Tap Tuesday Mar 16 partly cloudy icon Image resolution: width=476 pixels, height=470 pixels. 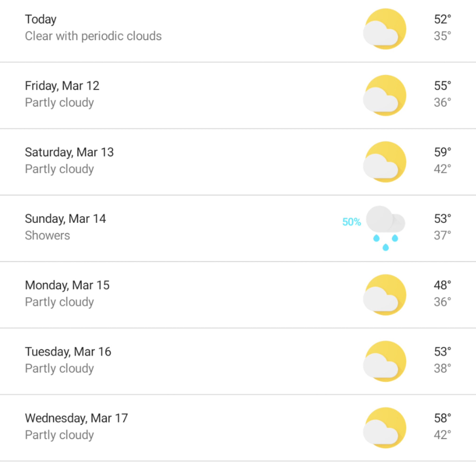tap(385, 361)
